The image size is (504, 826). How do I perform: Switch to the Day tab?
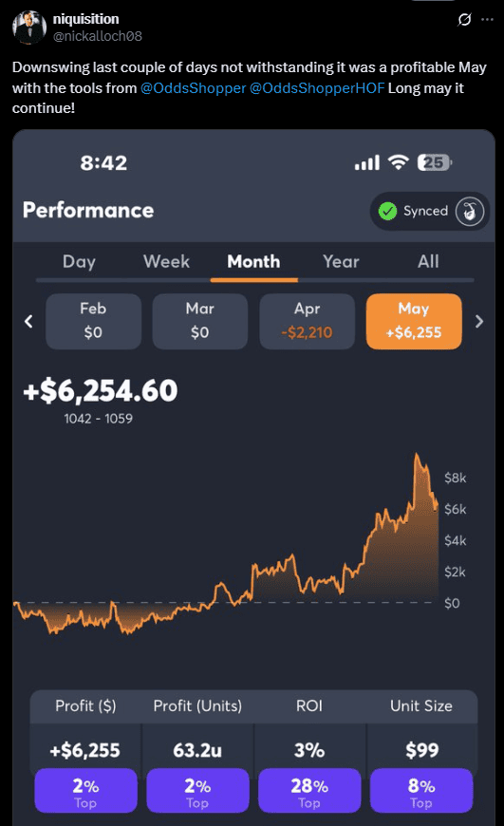(79, 262)
